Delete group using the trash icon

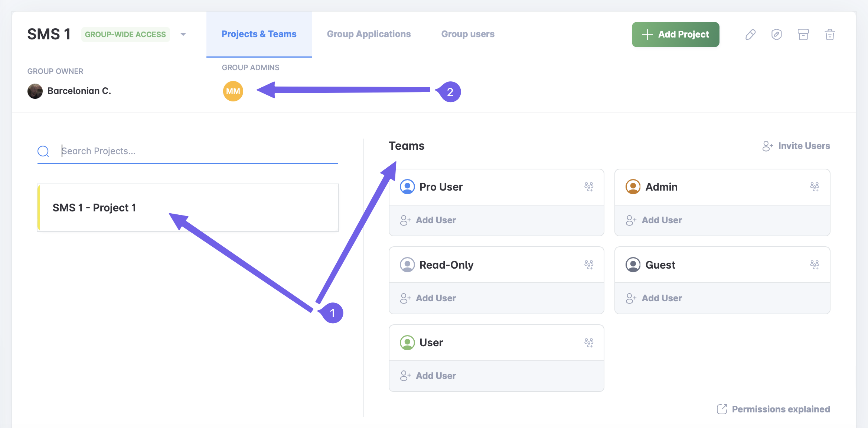click(830, 35)
